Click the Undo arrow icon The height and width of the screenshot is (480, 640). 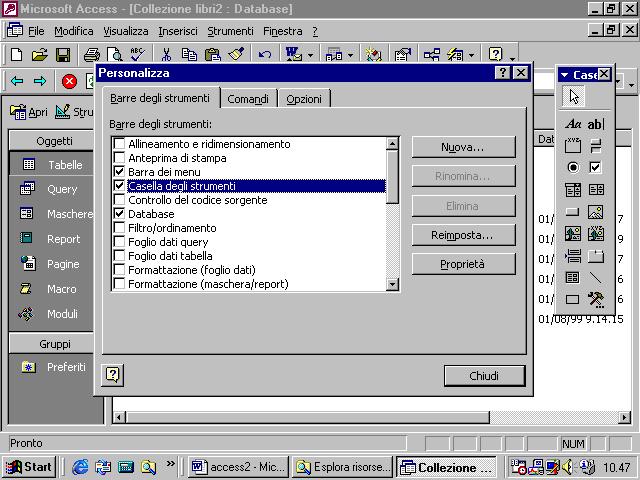pyautogui.click(x=265, y=55)
